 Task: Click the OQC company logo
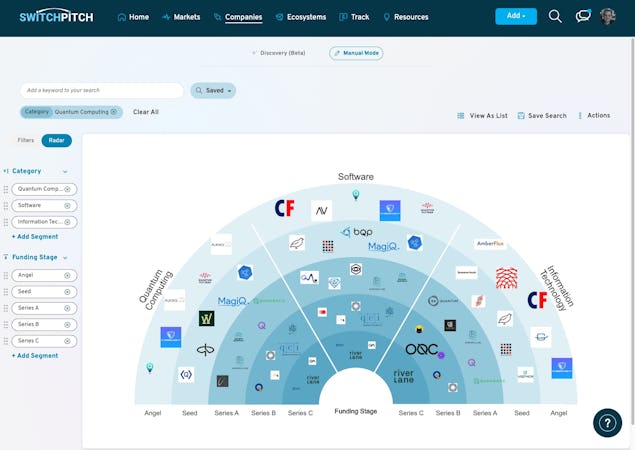pos(422,349)
